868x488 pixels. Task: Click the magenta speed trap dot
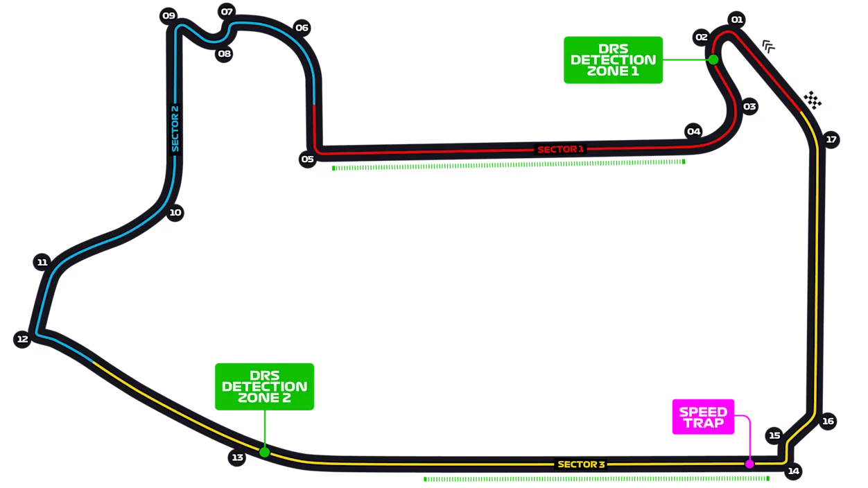tap(749, 464)
